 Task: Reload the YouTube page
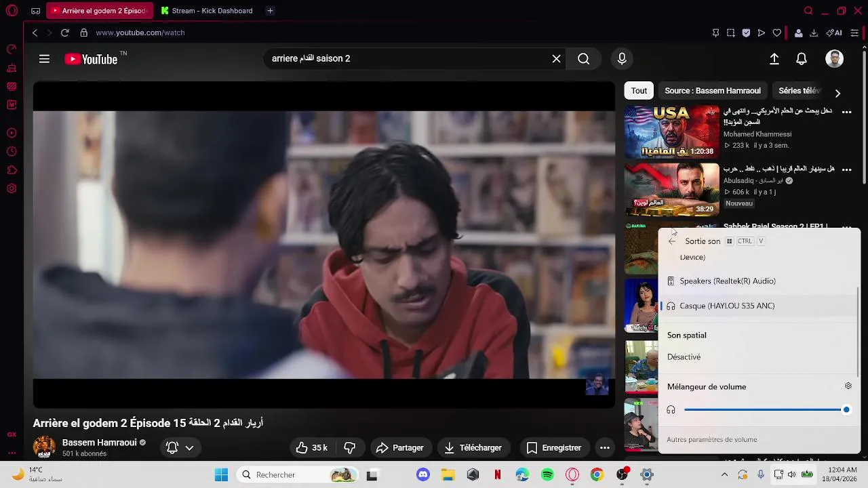coord(64,33)
